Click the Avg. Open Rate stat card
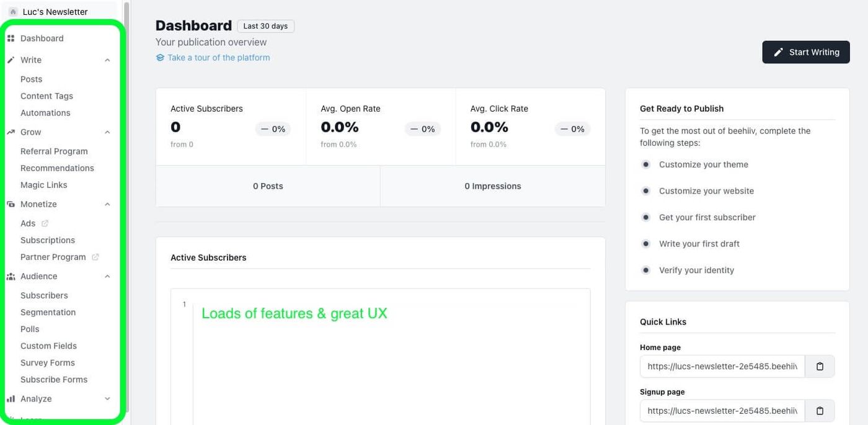 tap(381, 127)
